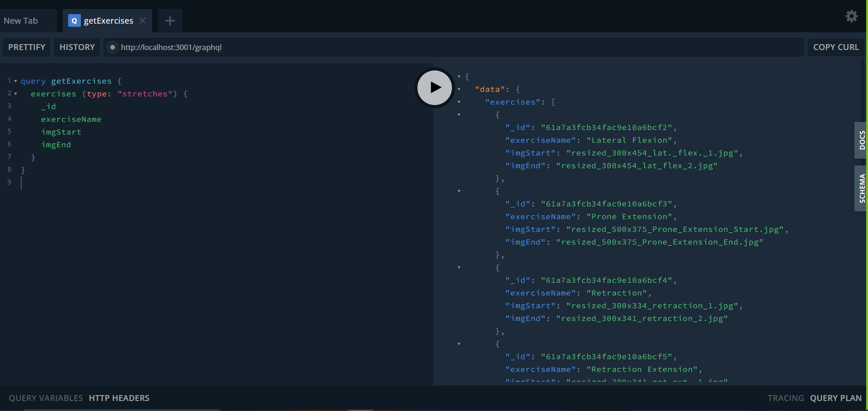Select the getExercises tab

108,20
